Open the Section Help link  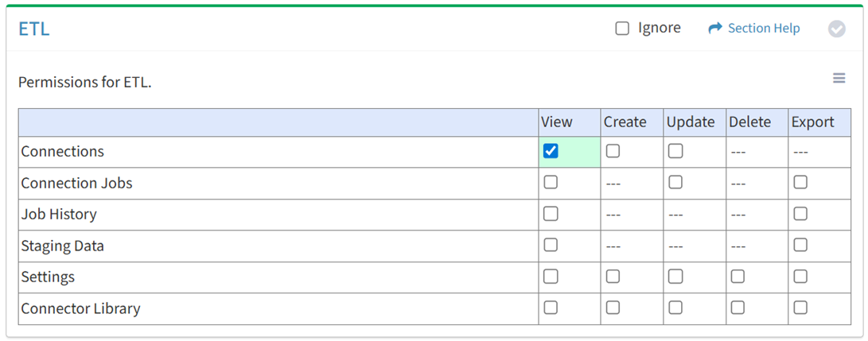pyautogui.click(x=764, y=29)
